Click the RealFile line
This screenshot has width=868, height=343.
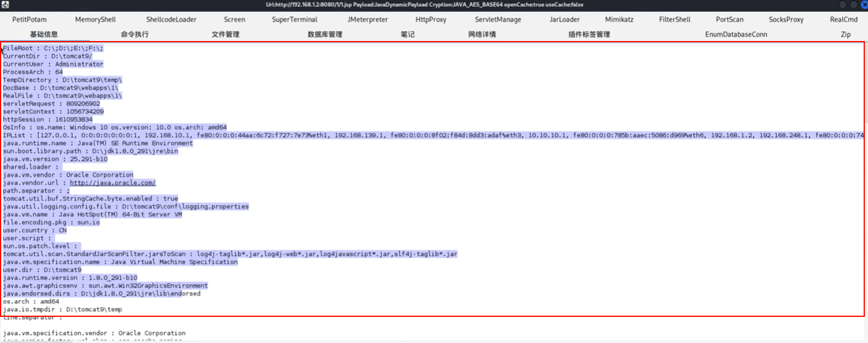point(63,96)
